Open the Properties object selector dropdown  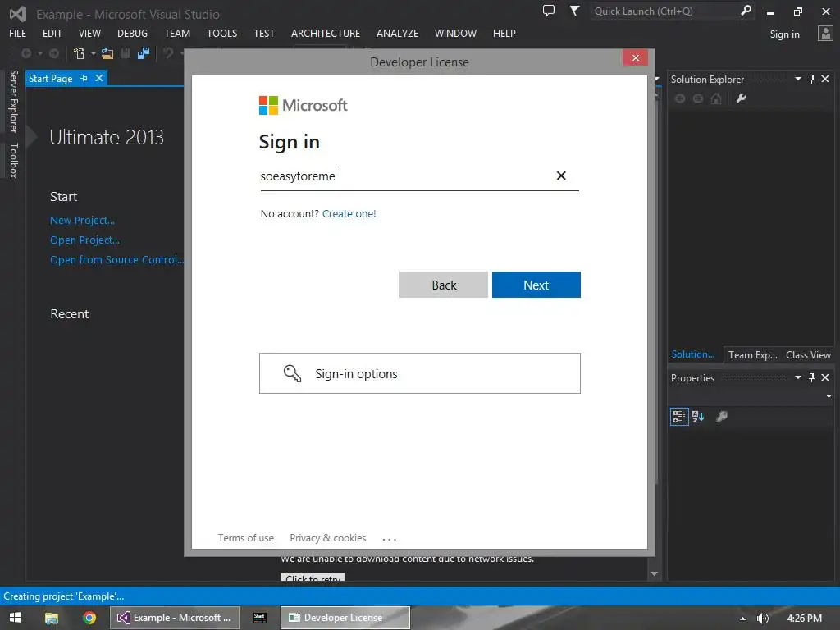coord(829,397)
